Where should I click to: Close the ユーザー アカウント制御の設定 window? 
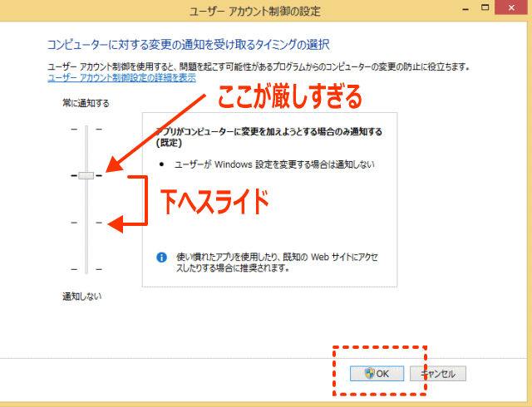(511, 7)
